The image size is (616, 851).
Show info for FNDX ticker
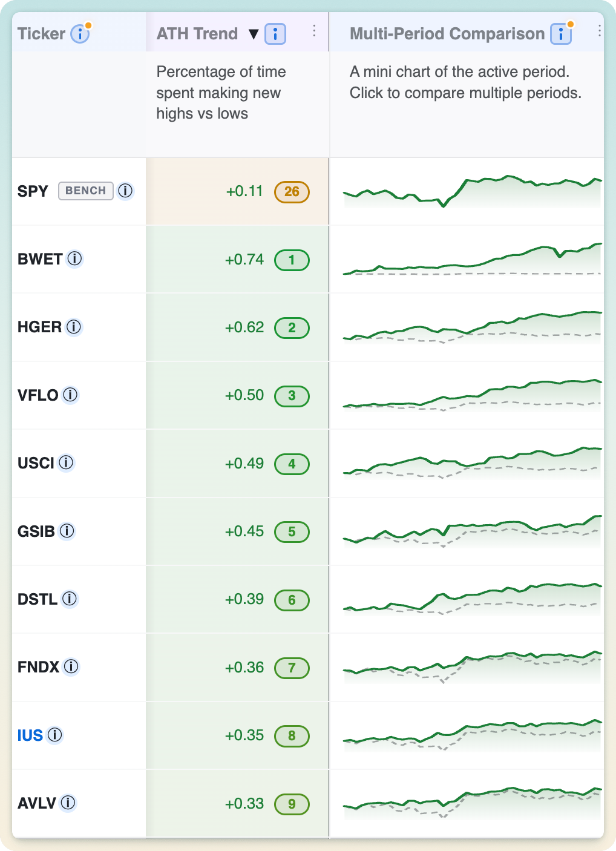71,667
